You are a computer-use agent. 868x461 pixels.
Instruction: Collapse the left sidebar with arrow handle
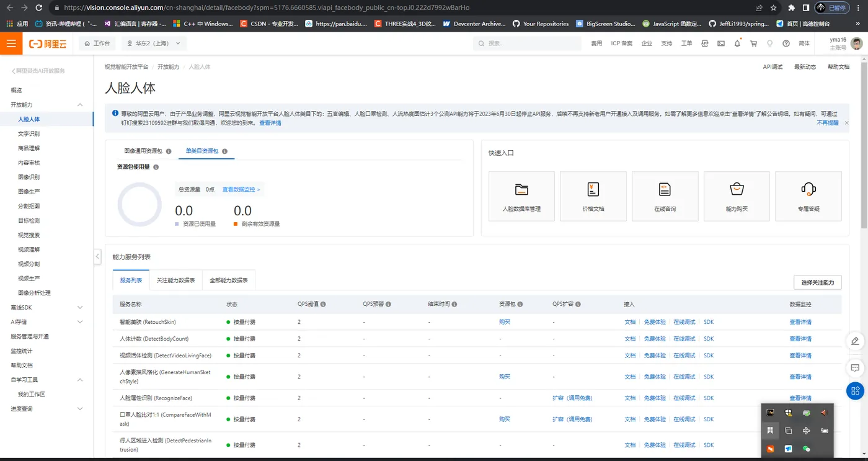click(x=97, y=256)
